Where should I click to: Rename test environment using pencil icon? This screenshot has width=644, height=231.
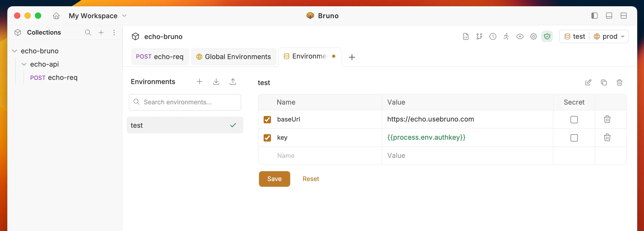pyautogui.click(x=588, y=82)
